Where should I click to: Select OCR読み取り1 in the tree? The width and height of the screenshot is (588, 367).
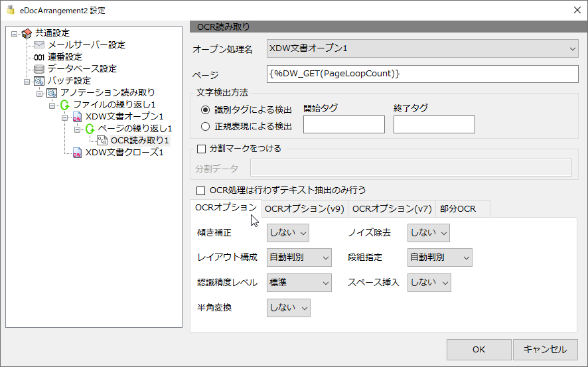point(140,141)
